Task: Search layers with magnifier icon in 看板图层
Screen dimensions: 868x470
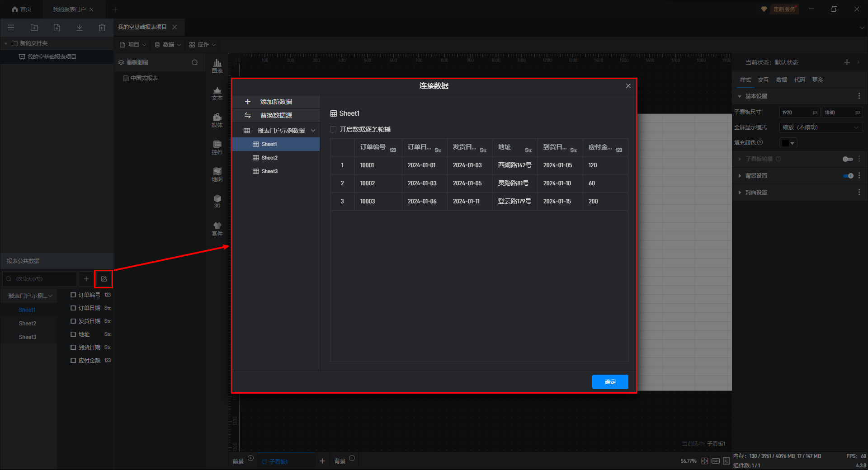Action: point(195,62)
